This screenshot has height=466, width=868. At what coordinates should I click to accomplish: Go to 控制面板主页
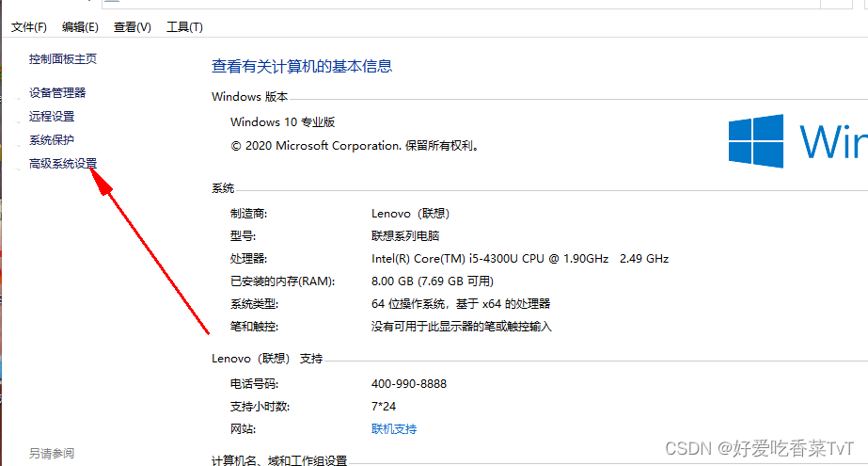click(x=63, y=59)
